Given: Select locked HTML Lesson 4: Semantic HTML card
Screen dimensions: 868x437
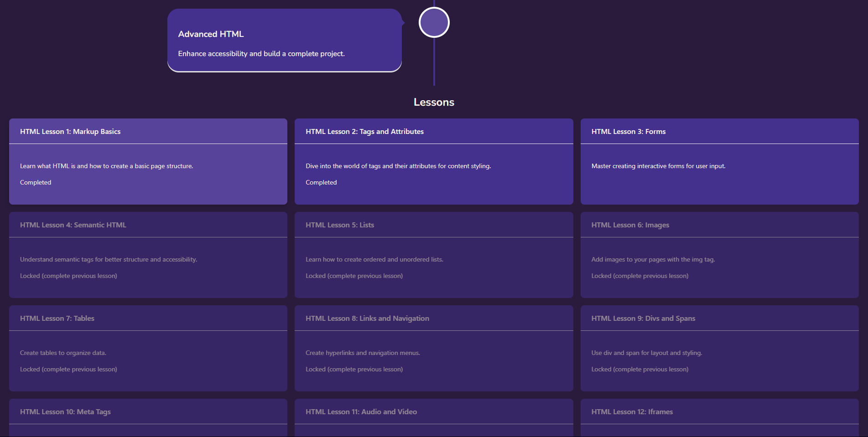Looking at the screenshot, I should (x=148, y=255).
